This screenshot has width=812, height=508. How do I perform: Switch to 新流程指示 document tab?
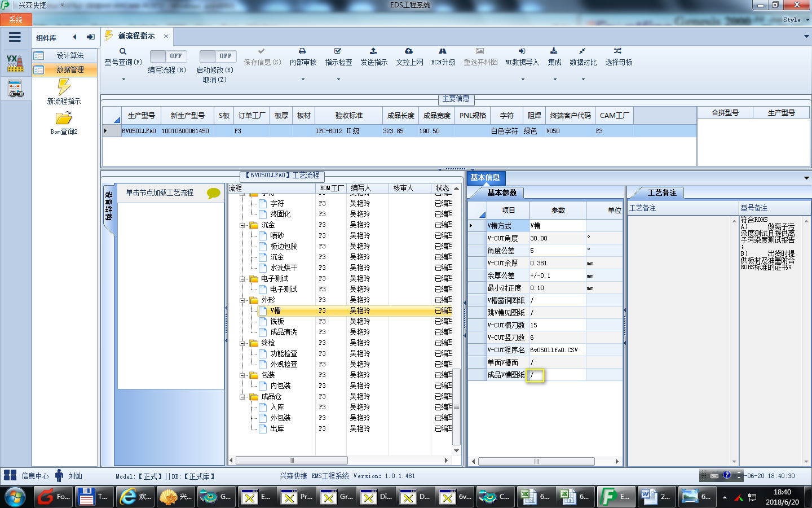tap(136, 36)
